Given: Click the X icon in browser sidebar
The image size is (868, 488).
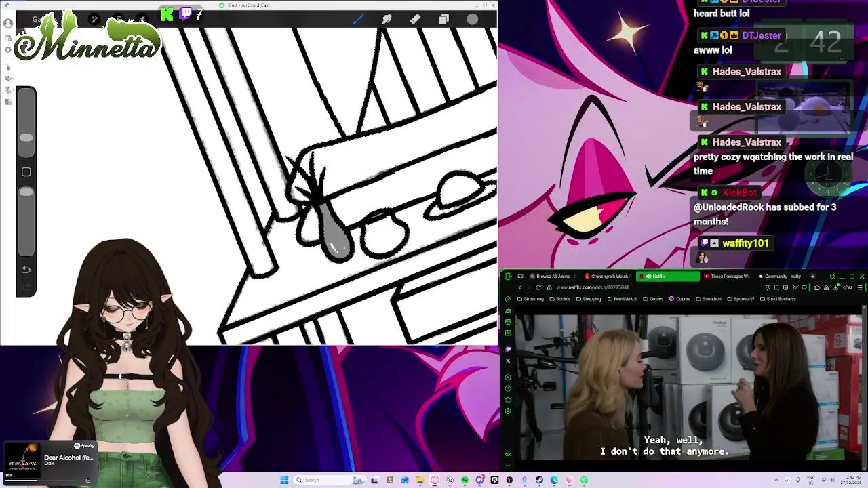Looking at the screenshot, I should pyautogui.click(x=508, y=361).
